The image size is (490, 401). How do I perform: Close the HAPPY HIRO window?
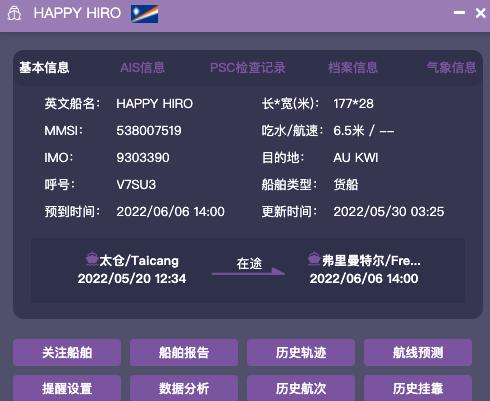[481, 13]
